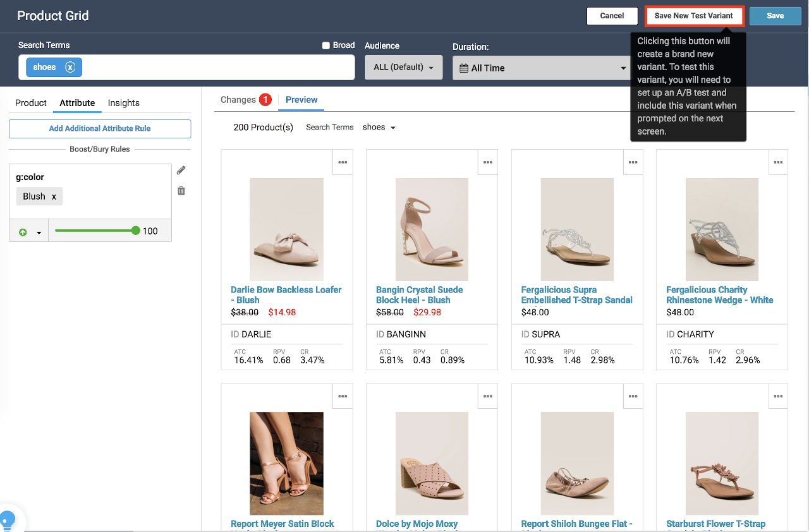
Task: Open options menu for Bangin Crystal Suede Heel
Action: coord(488,162)
